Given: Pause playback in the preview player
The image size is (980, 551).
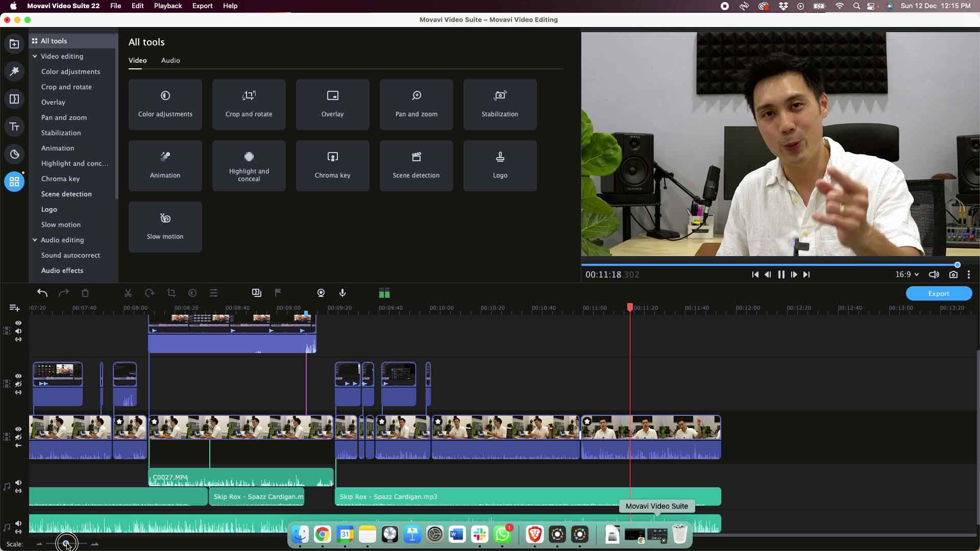Looking at the screenshot, I should tap(781, 274).
